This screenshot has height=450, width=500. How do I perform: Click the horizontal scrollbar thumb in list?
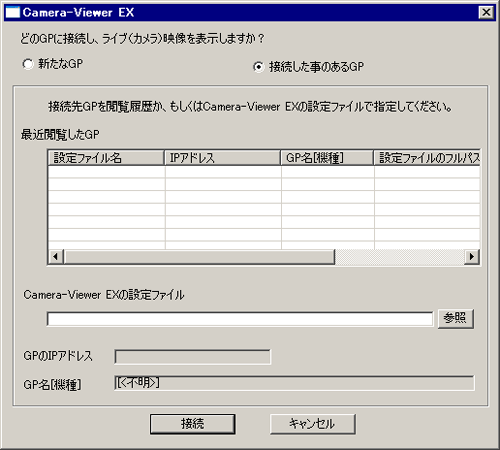(199, 257)
